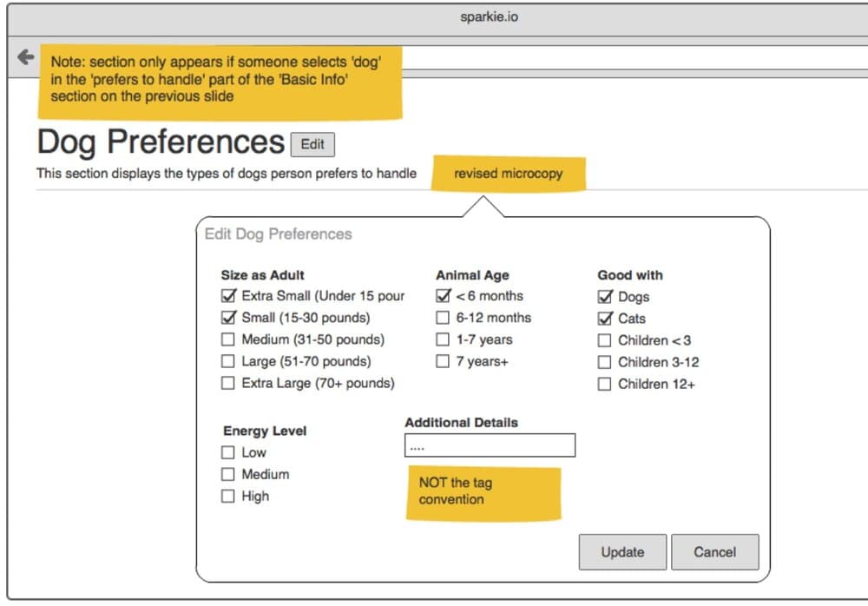Click the Edit button beside Dog Preferences
Viewport: 868px width, 606px height.
[312, 145]
